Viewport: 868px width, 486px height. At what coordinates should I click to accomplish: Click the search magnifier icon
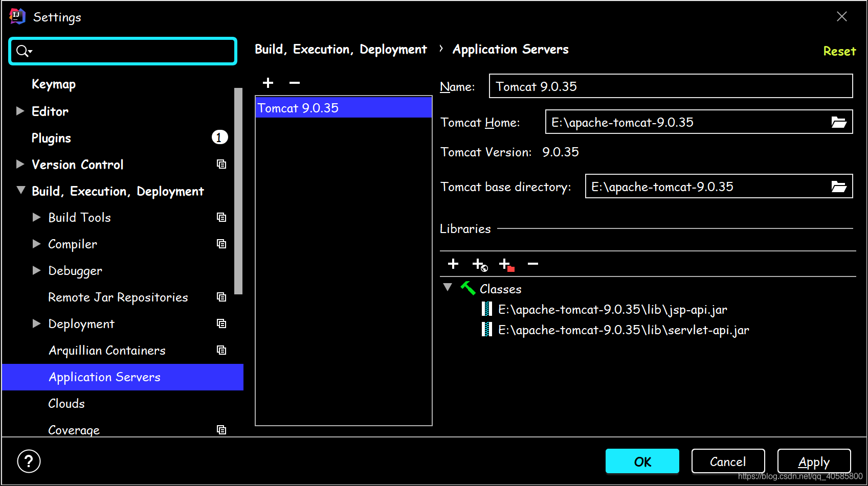(x=24, y=51)
